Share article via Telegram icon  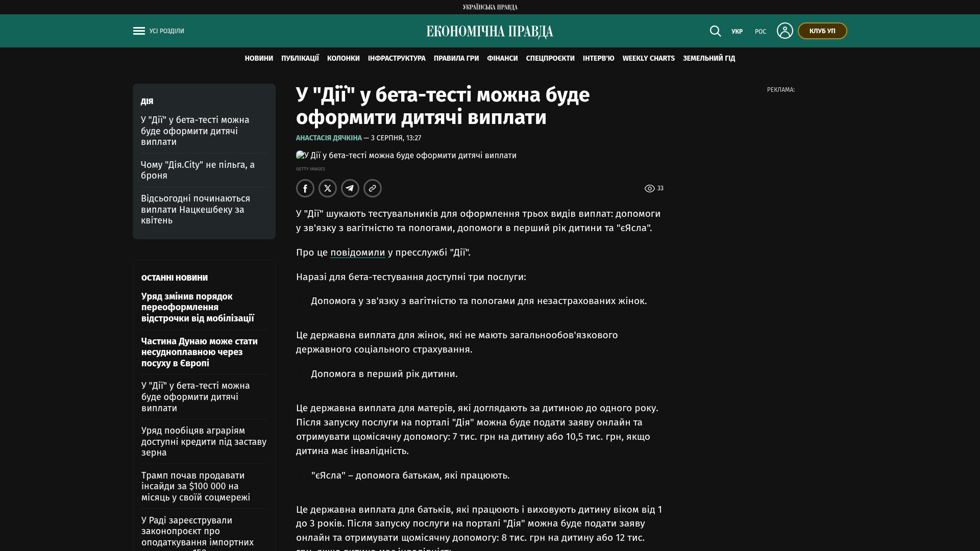pyautogui.click(x=350, y=188)
